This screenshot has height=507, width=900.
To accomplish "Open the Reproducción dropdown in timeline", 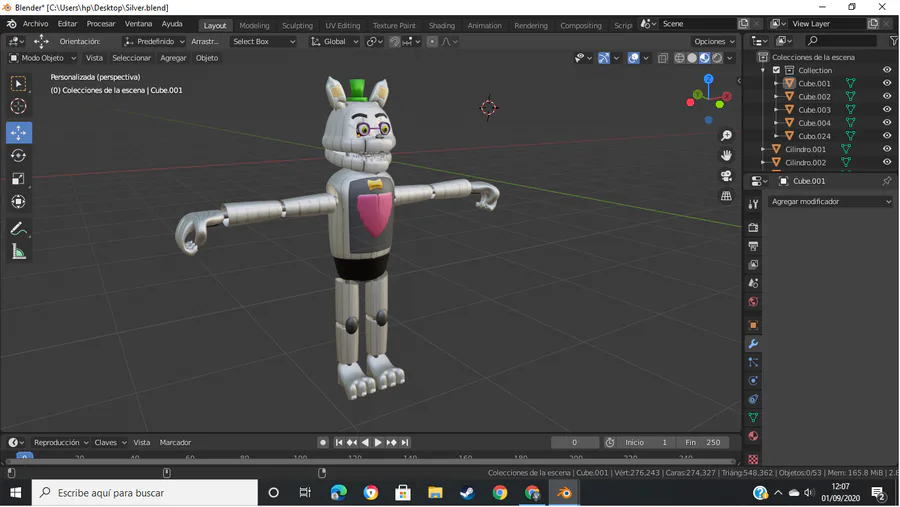I will (x=61, y=442).
